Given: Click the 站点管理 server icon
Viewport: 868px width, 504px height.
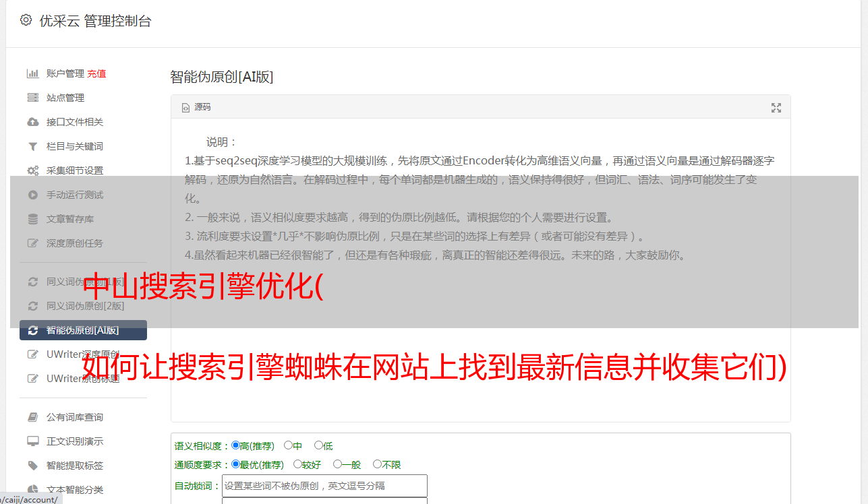Looking at the screenshot, I should coord(32,98).
